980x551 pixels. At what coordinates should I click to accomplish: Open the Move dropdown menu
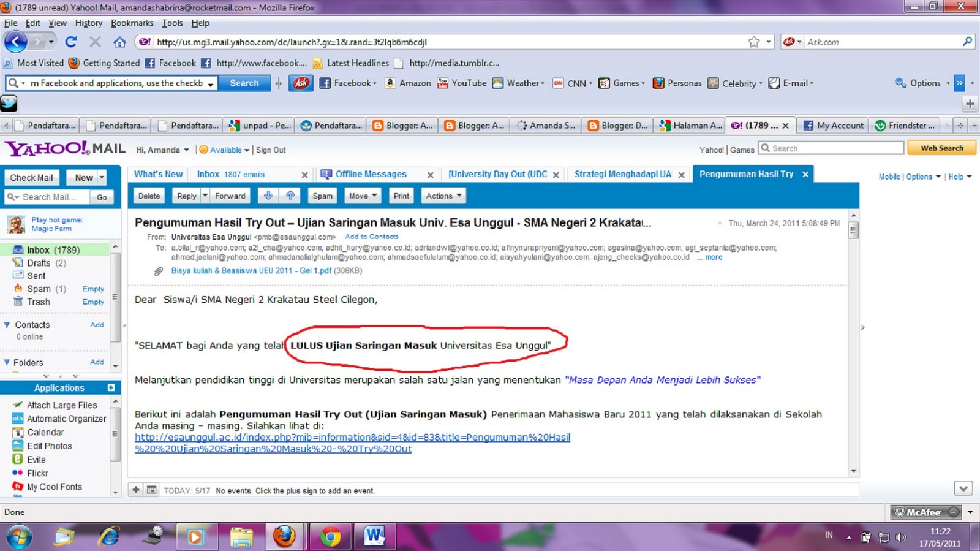click(363, 196)
